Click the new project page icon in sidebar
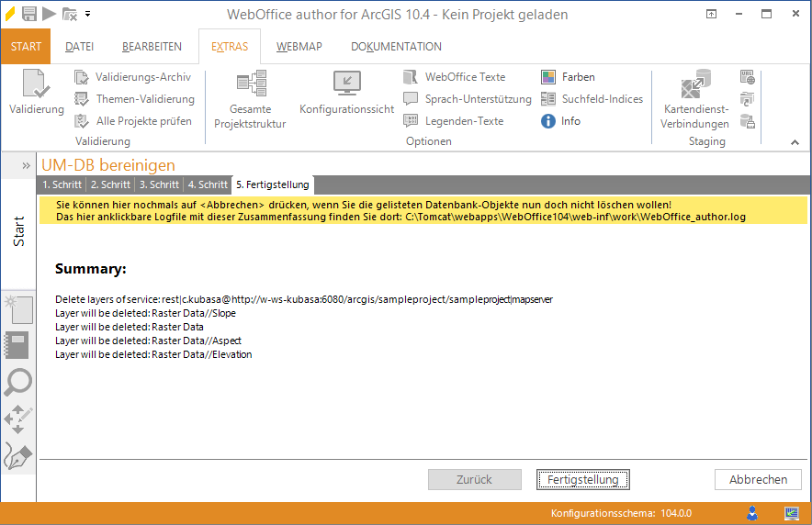The image size is (812, 525). 18,309
